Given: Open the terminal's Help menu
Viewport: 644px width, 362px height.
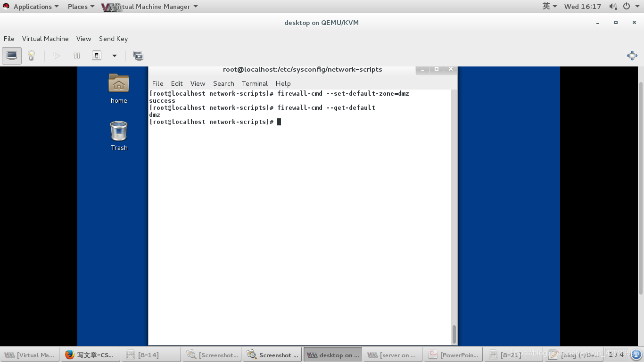Looking at the screenshot, I should tap(283, 83).
